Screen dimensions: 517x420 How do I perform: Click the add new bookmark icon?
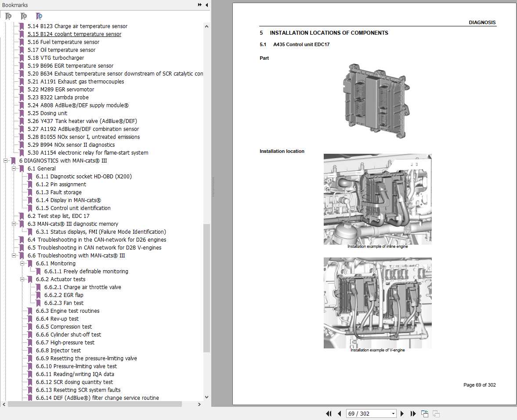pos(24,16)
